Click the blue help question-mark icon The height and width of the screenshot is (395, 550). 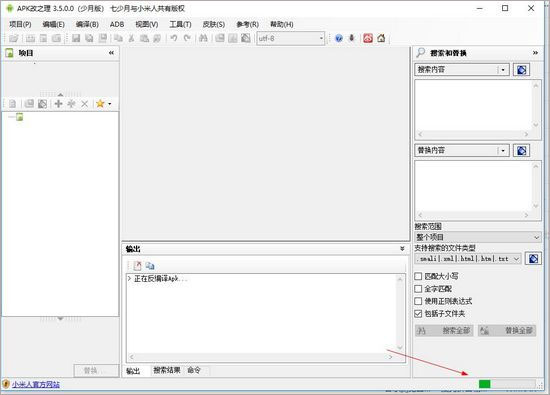pos(338,38)
